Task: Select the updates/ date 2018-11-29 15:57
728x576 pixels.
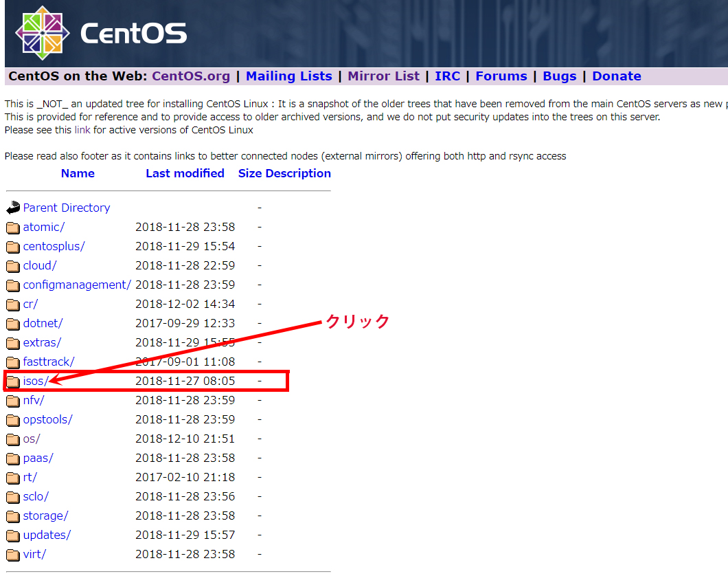Action: click(185, 535)
